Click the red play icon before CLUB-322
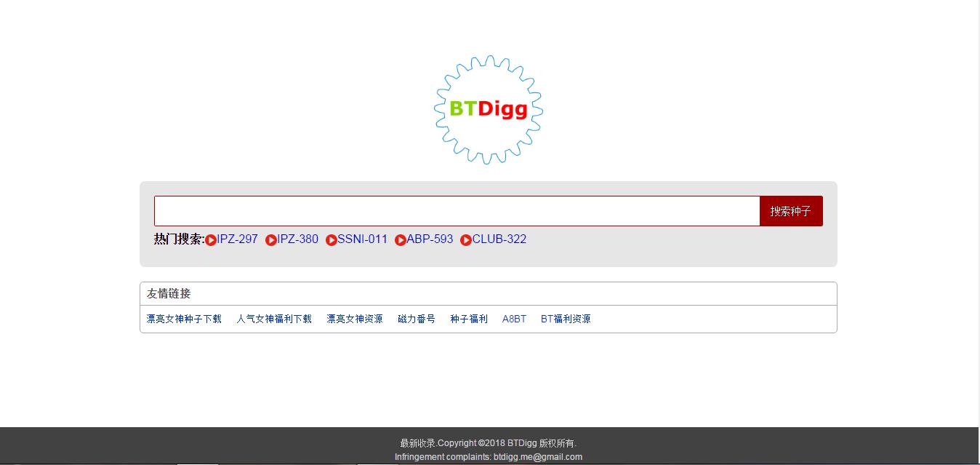This screenshot has width=980, height=465. coord(466,240)
